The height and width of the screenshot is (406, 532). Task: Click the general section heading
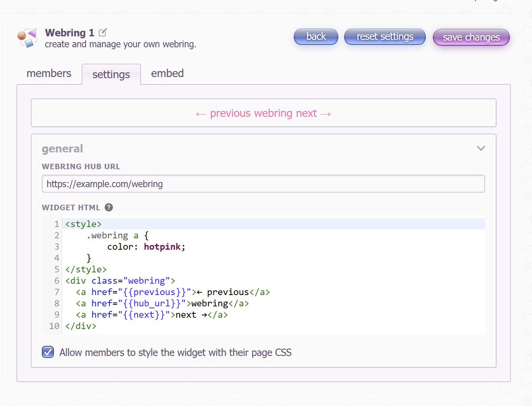click(x=63, y=149)
